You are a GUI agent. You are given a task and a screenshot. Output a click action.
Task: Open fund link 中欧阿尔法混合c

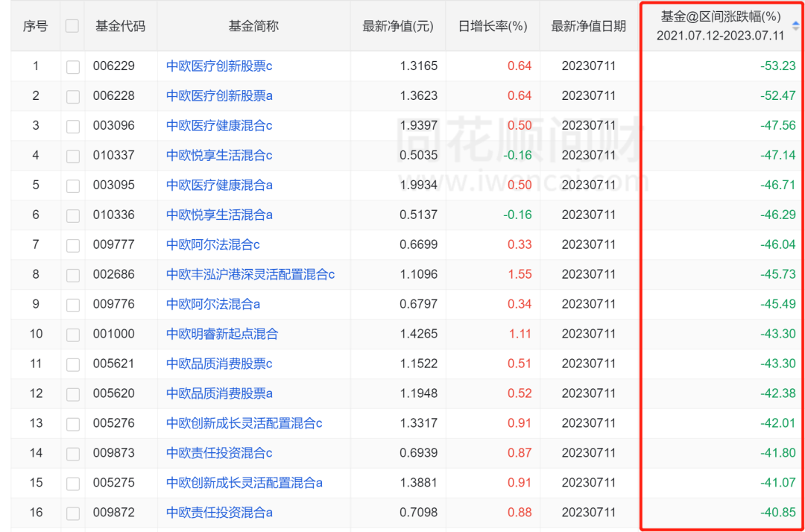[x=213, y=244]
